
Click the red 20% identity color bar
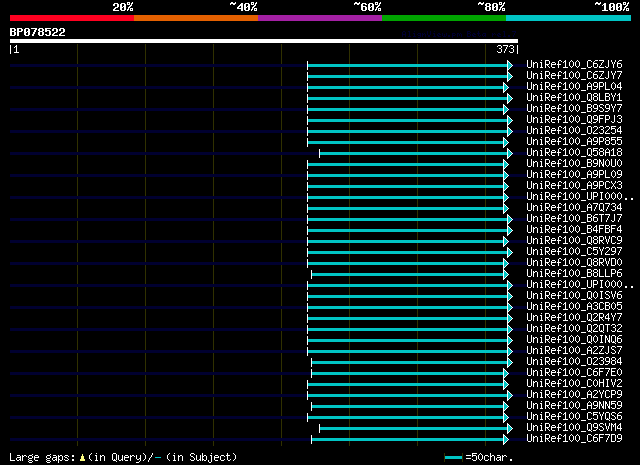[72, 18]
